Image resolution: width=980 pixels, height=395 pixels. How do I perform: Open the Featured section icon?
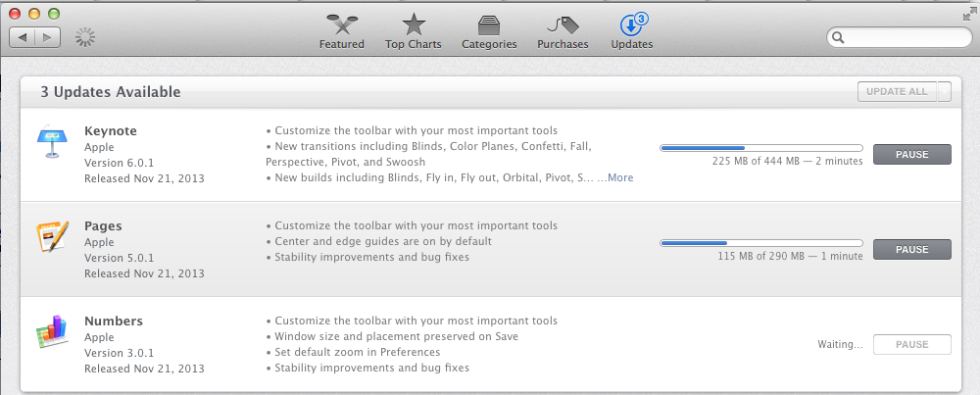[341, 25]
